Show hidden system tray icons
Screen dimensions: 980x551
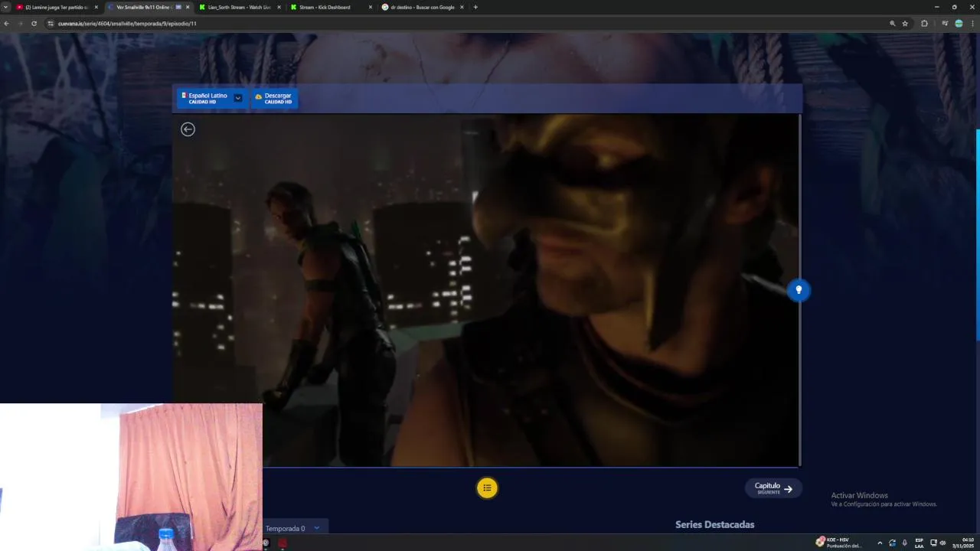click(x=880, y=543)
